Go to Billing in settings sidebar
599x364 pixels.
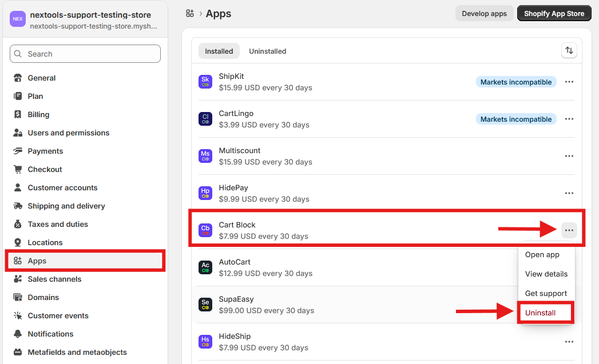tap(38, 114)
